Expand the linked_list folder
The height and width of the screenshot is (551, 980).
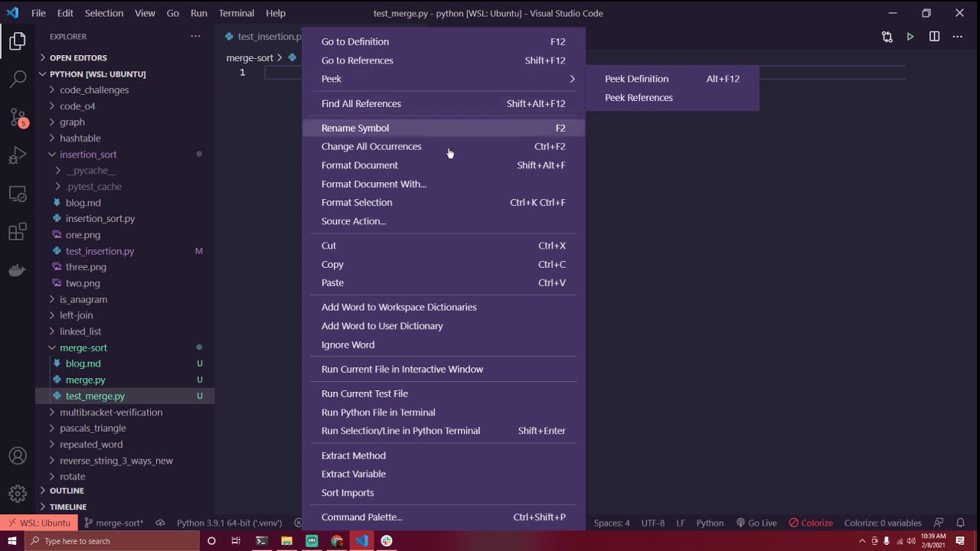[x=80, y=331]
